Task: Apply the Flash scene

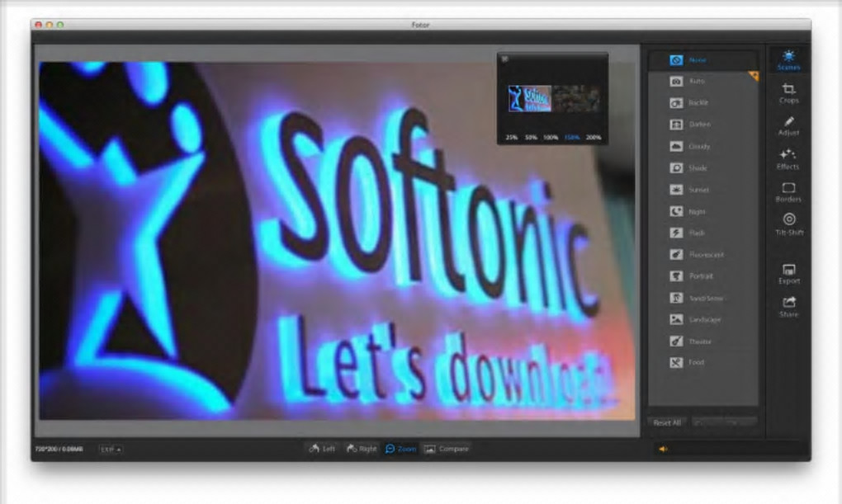Action: 702,233
